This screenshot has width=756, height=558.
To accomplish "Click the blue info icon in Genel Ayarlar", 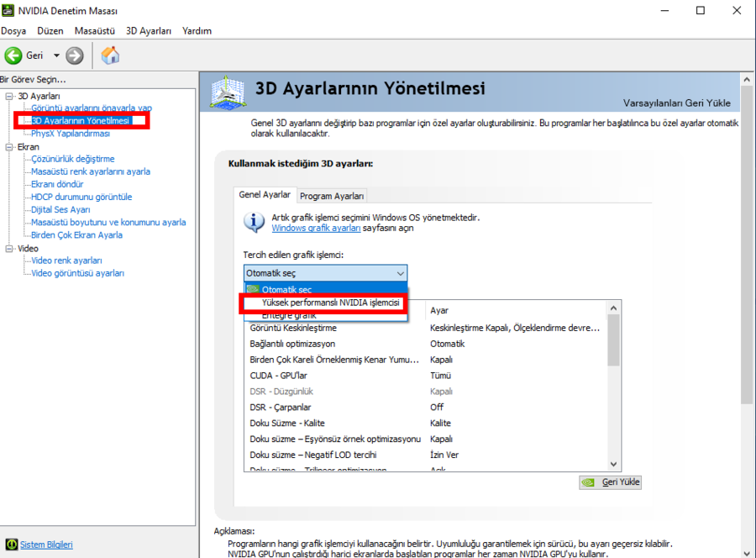I will (254, 223).
